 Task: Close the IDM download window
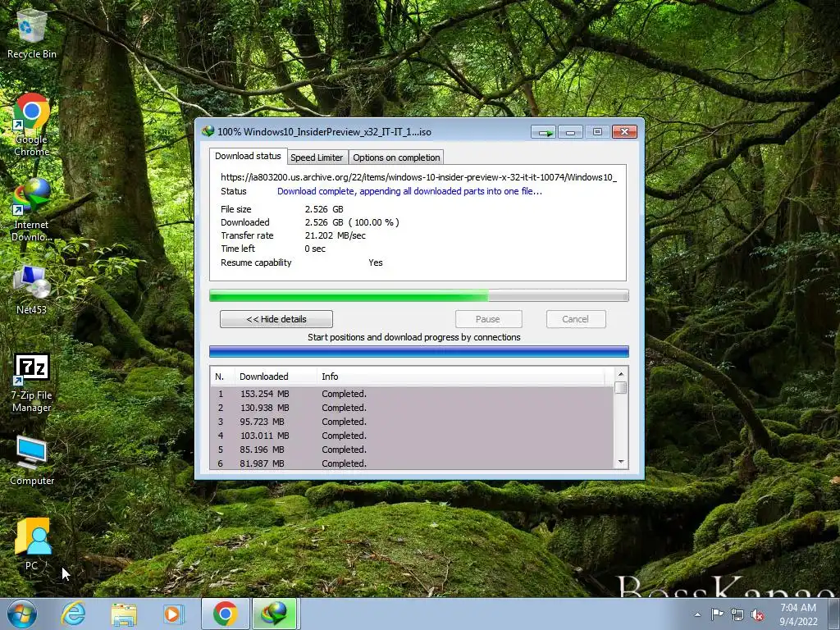pos(624,132)
